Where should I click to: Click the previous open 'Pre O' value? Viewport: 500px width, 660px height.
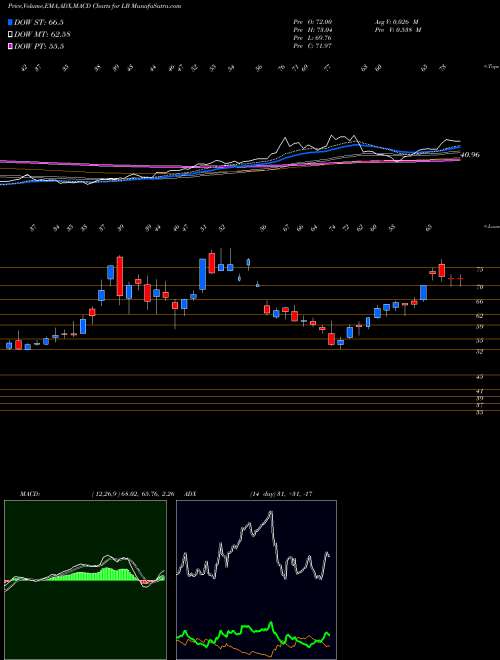click(313, 21)
